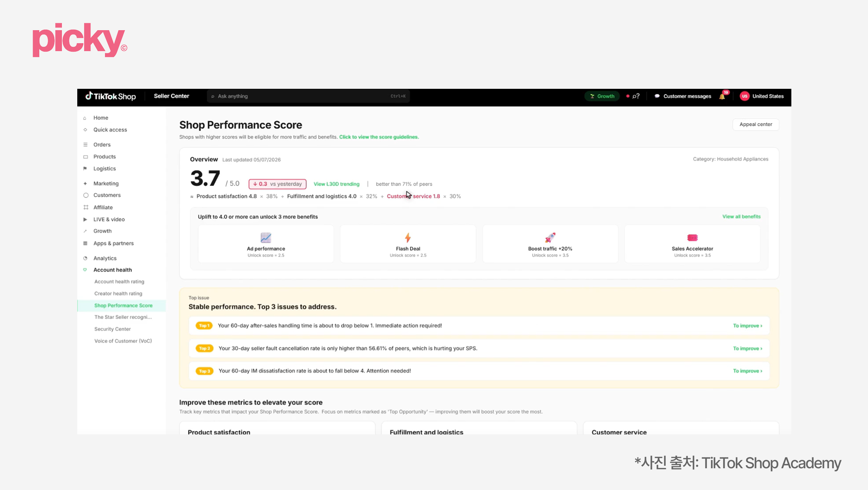Click the Affiliate icon in sidebar
Screen dimensions: 868x490
pos(86,208)
